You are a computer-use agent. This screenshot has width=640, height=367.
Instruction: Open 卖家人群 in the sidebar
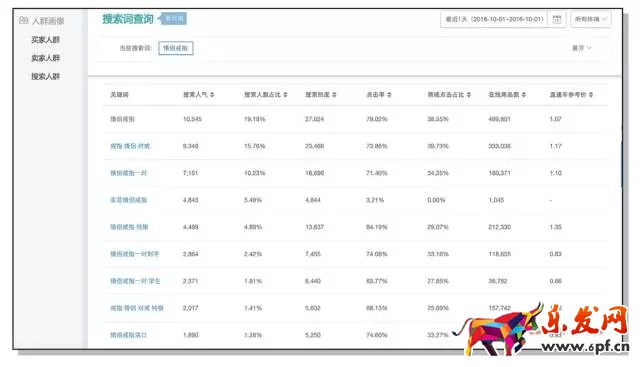[45, 58]
